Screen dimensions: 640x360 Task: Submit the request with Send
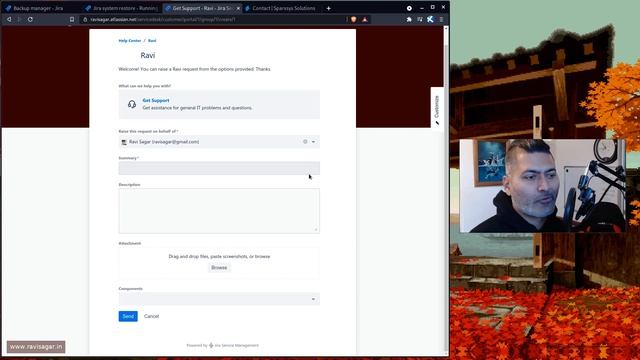(128, 316)
